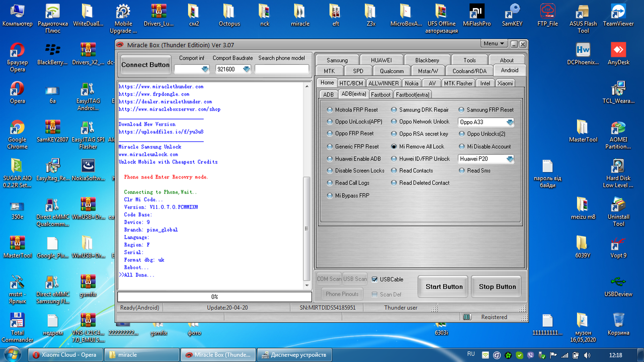Open the Menu dropdown in title bar
This screenshot has width=644, height=362.
494,44
